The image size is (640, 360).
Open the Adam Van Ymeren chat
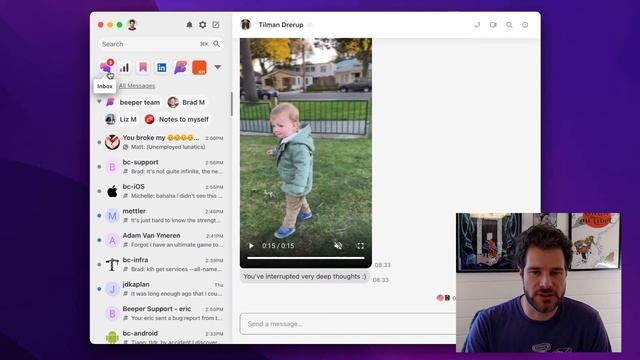pyautogui.click(x=161, y=240)
